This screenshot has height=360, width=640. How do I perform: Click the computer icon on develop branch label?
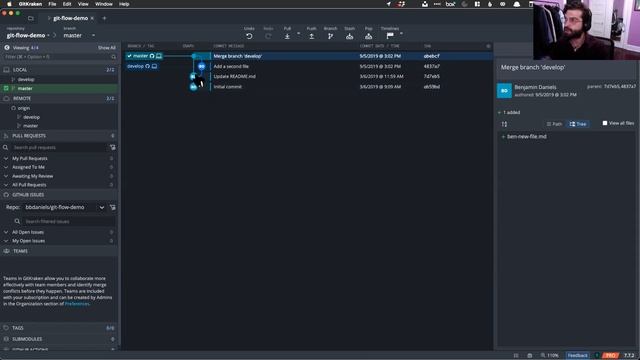click(154, 66)
